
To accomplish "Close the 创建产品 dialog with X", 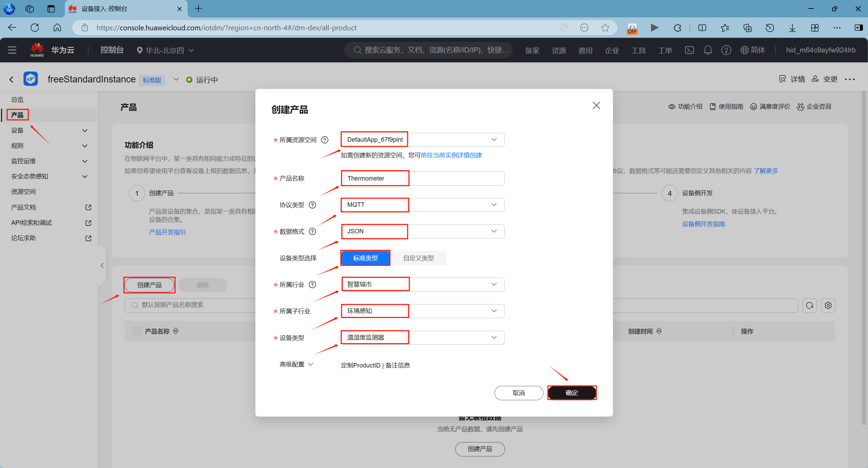I will pos(596,106).
